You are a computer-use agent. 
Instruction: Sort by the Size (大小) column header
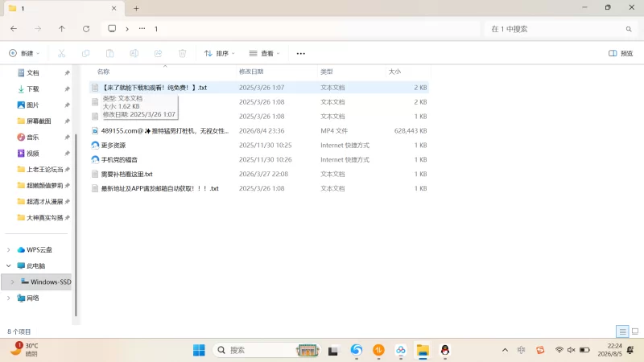[x=394, y=72]
